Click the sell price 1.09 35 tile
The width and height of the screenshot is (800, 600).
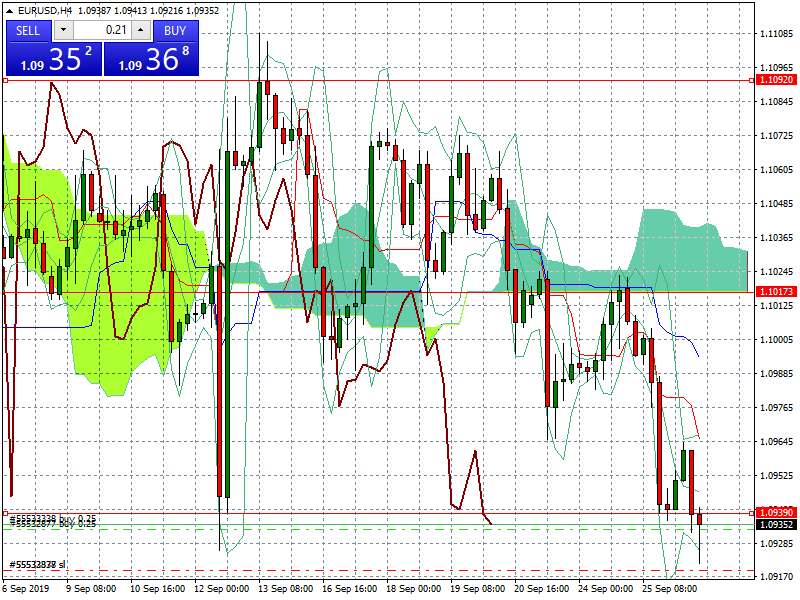pyautogui.click(x=54, y=59)
